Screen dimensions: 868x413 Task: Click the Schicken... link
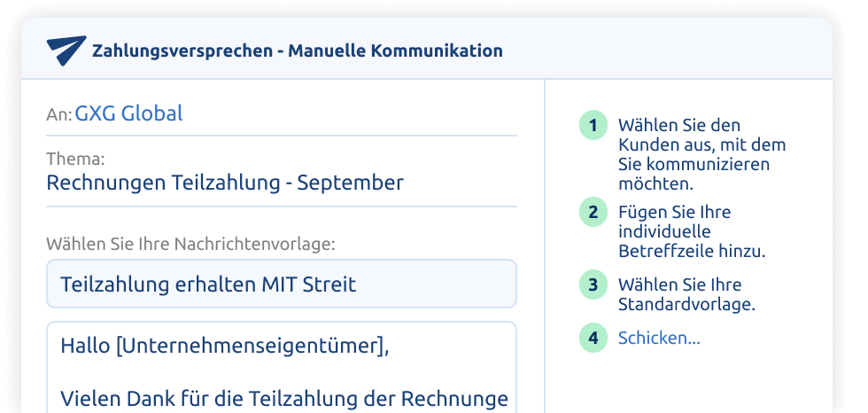pos(659,338)
